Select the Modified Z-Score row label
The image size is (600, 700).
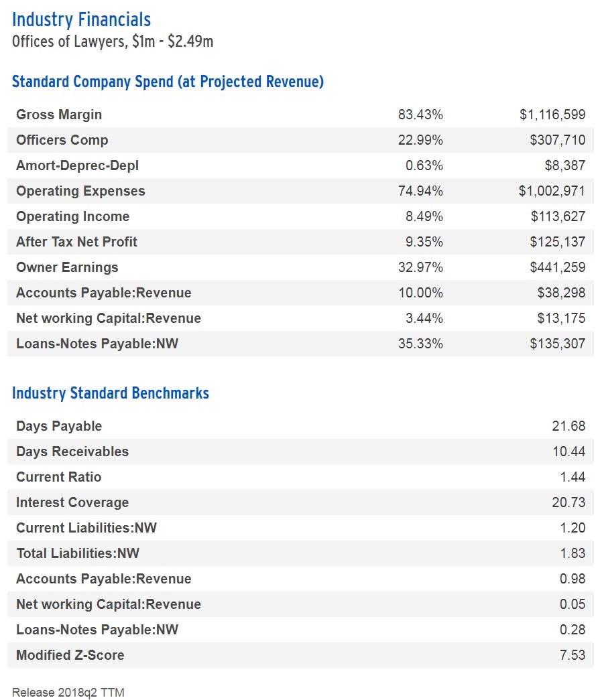pos(70,655)
